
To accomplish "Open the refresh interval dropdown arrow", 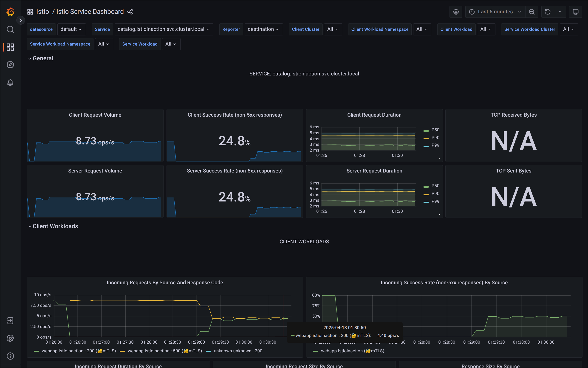I will tap(560, 12).
